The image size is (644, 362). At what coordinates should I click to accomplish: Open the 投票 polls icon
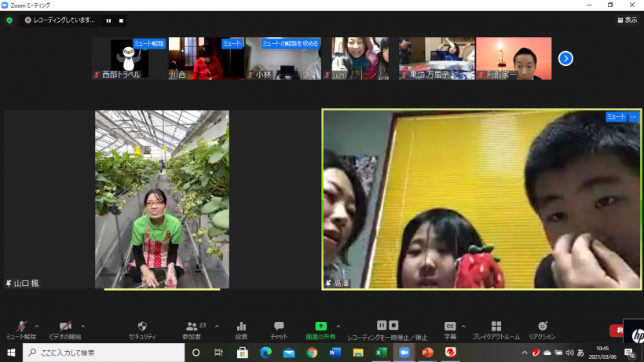(x=241, y=326)
